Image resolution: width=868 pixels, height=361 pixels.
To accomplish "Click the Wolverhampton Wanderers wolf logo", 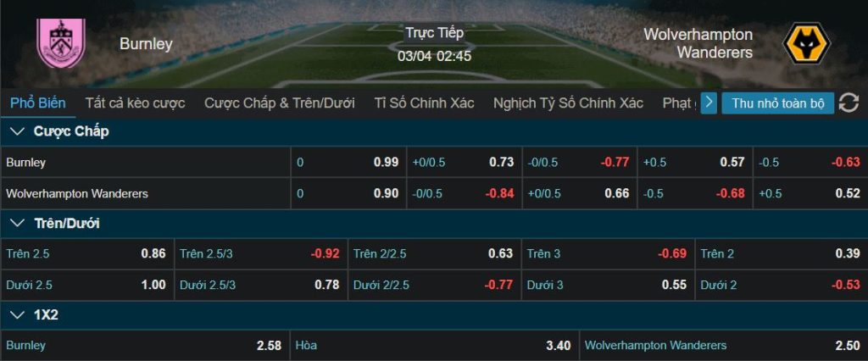I will pyautogui.click(x=806, y=43).
